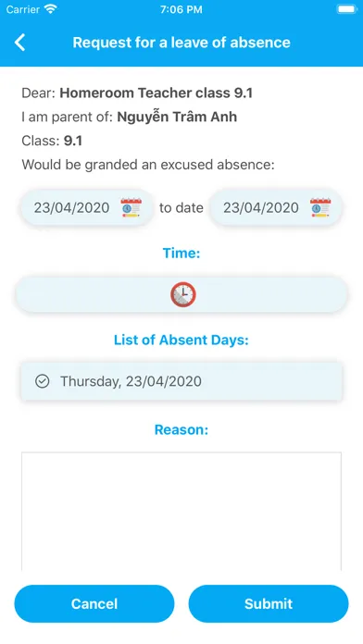Open the end date calendar icon
363x644 pixels.
coord(320,207)
